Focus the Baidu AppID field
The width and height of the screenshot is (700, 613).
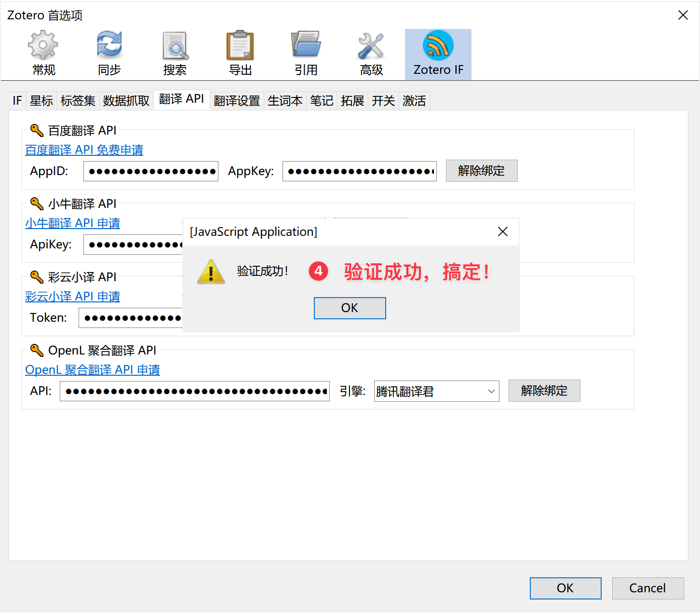(x=151, y=171)
